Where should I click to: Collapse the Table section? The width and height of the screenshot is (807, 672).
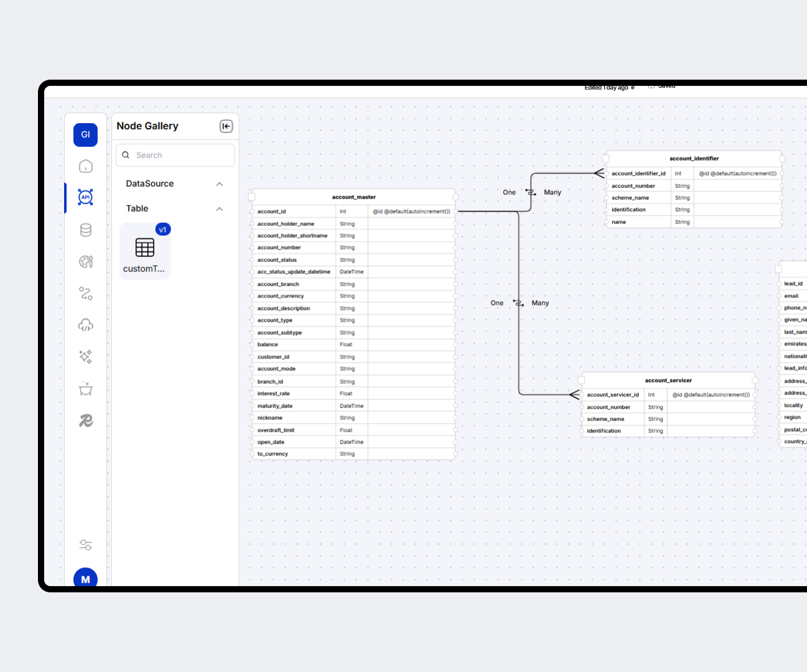coord(219,208)
